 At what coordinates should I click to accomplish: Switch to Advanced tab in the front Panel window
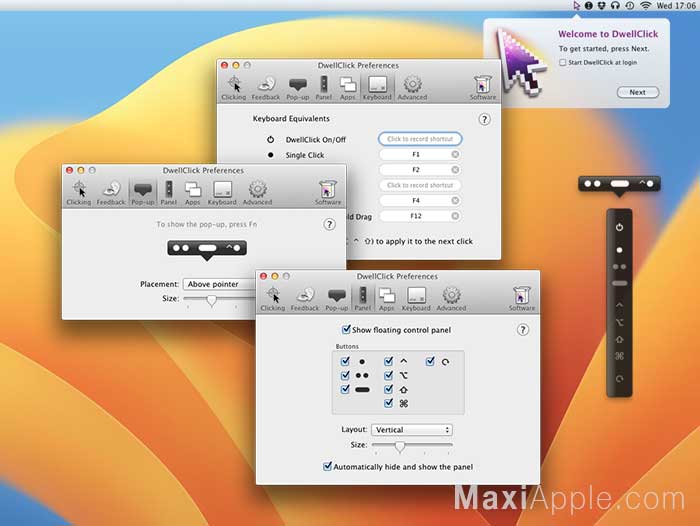coord(451,299)
